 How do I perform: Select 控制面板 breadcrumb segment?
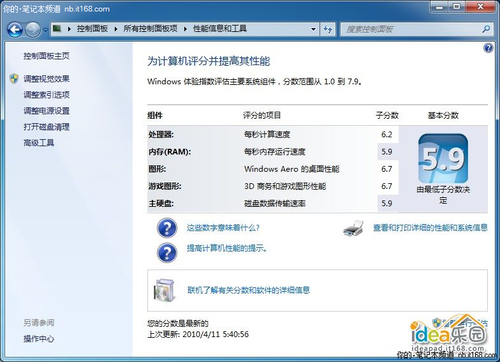pos(92,29)
